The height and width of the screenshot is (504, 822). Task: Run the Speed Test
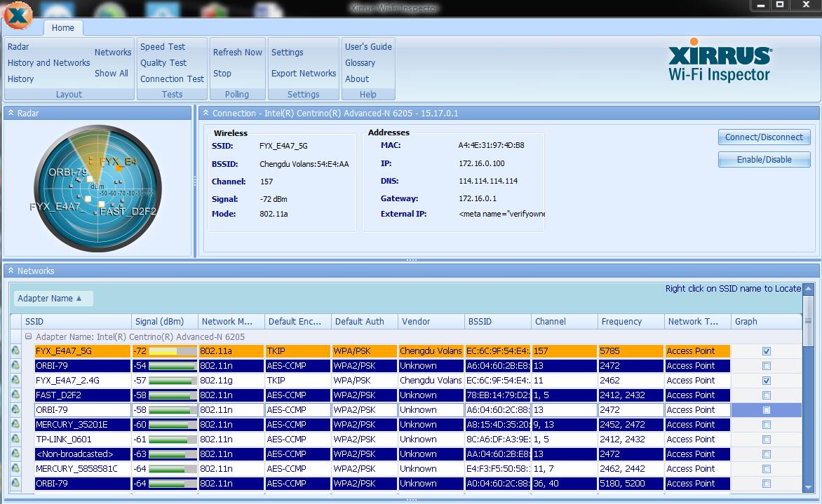coord(163,47)
